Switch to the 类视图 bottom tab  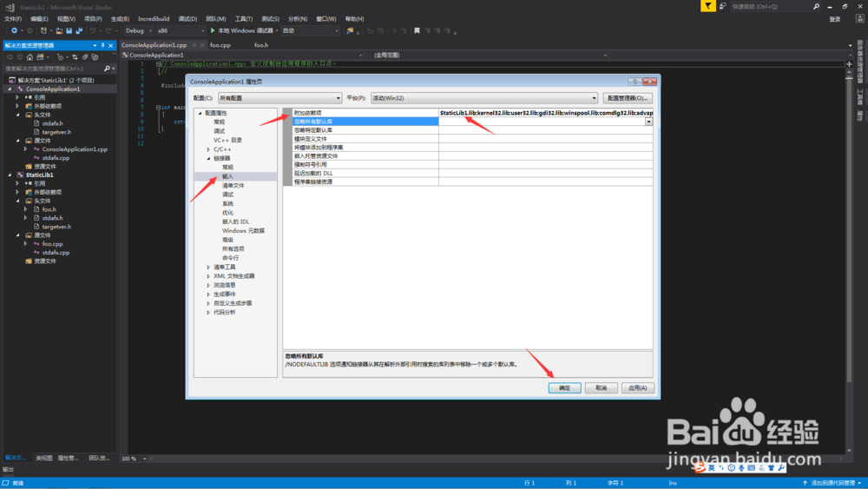coord(43,458)
